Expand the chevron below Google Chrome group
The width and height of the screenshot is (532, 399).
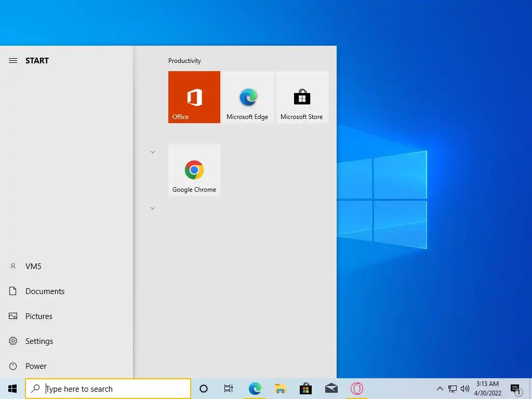click(x=153, y=208)
